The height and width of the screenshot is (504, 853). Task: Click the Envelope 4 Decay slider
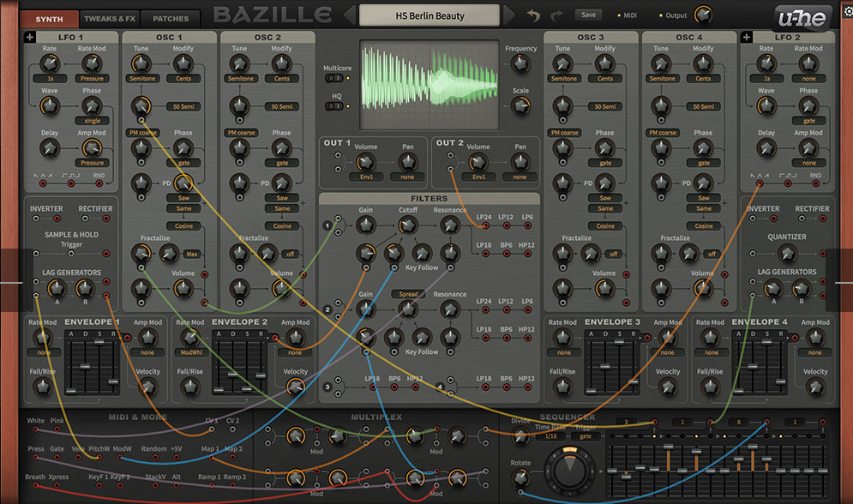tap(753, 365)
